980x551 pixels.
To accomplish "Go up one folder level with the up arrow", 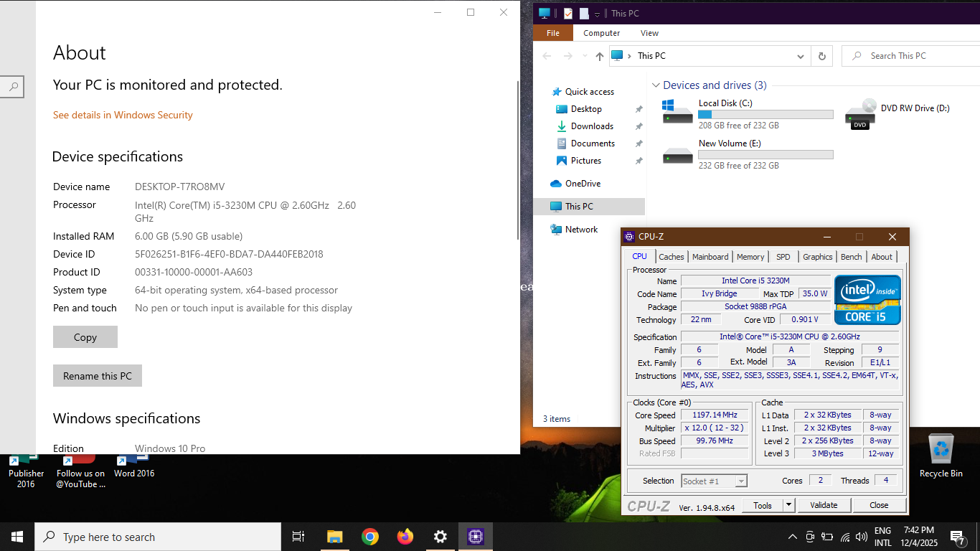I will tap(600, 56).
